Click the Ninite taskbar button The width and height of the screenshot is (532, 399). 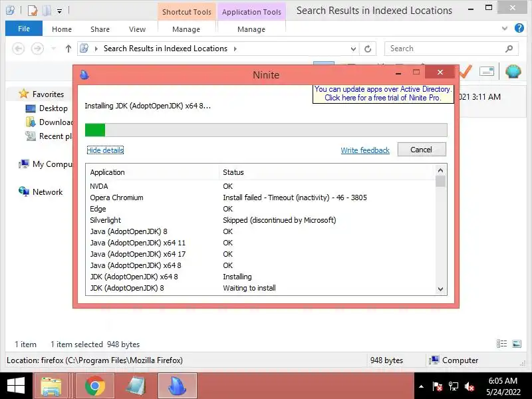(178, 386)
